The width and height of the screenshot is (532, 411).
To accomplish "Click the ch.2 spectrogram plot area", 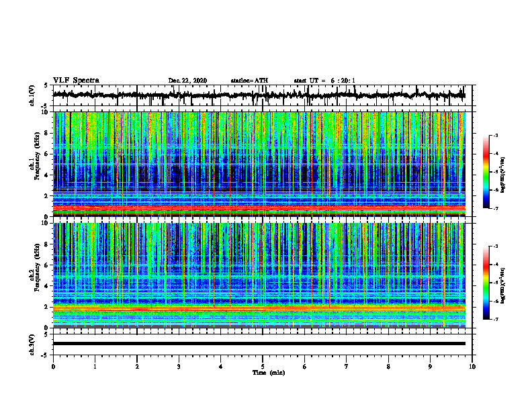I will 259,275.
